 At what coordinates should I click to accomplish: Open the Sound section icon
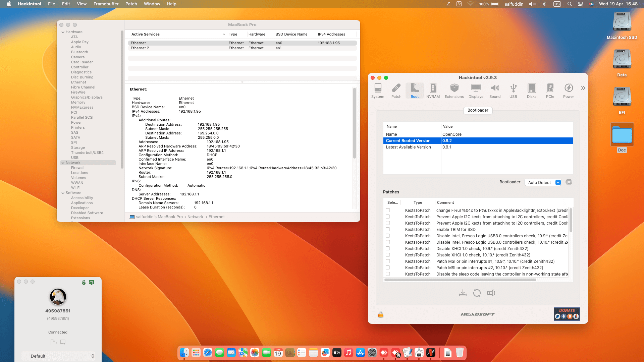coord(495,90)
